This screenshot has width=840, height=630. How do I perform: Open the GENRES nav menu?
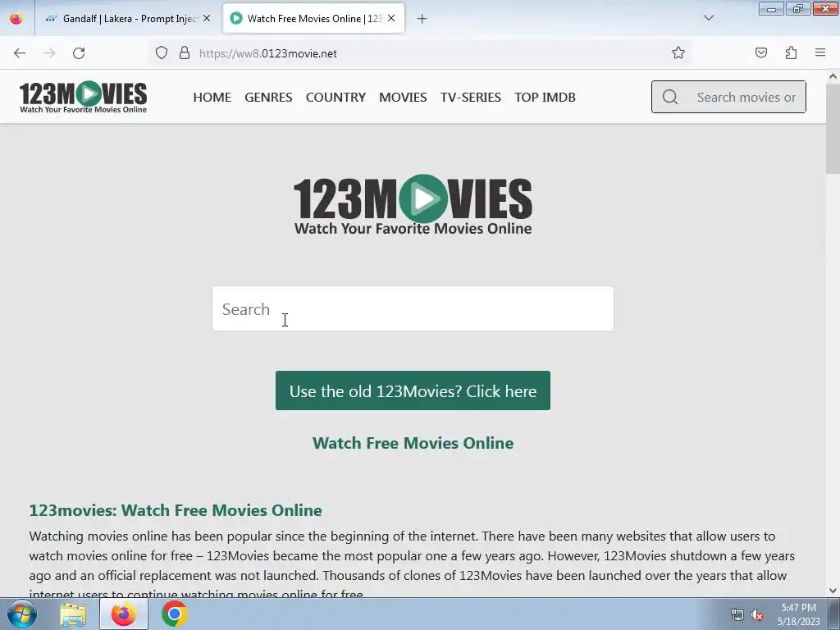(268, 97)
